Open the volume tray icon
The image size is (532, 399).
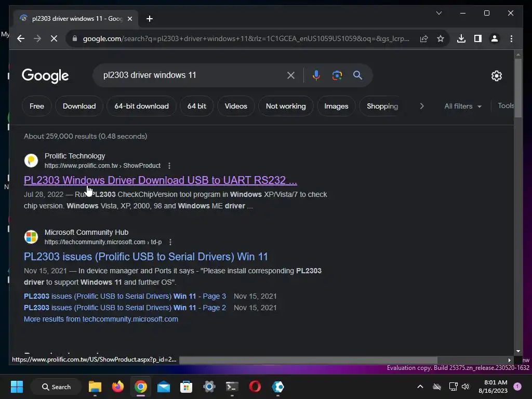[465, 387]
